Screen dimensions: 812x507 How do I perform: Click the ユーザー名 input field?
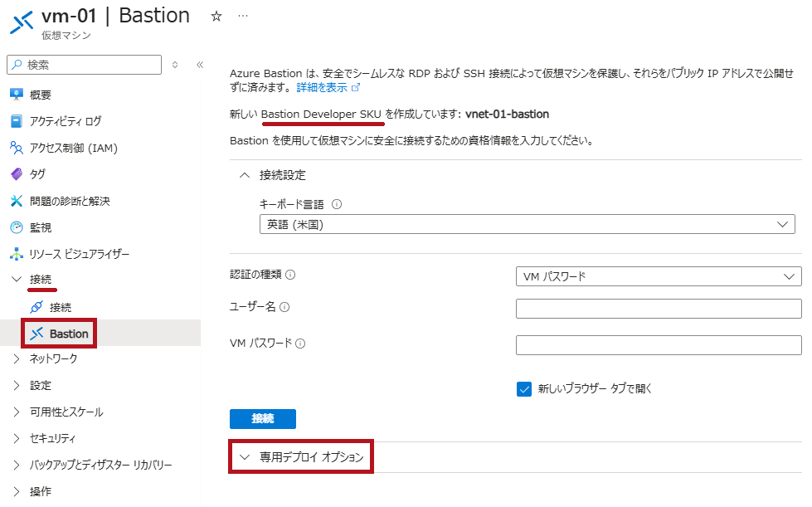(659, 309)
